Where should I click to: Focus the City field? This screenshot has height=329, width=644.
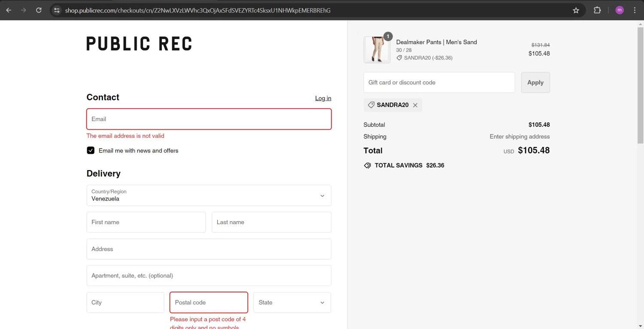[x=125, y=302]
